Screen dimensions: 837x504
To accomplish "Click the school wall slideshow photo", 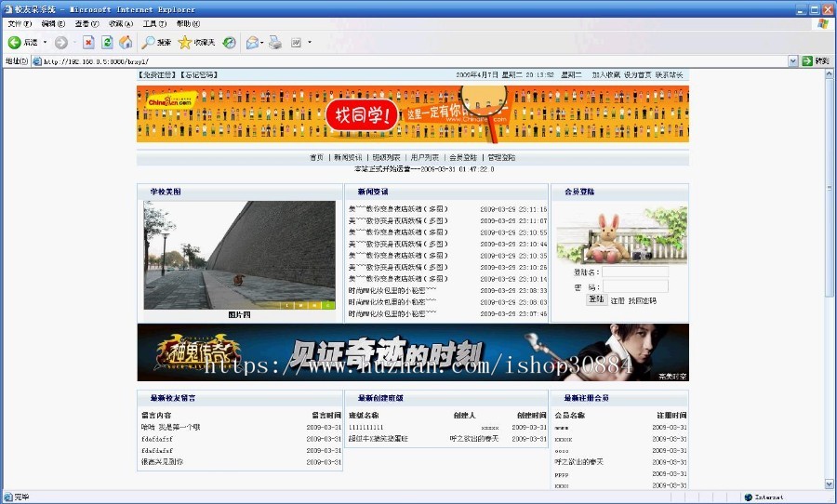I will 239,255.
